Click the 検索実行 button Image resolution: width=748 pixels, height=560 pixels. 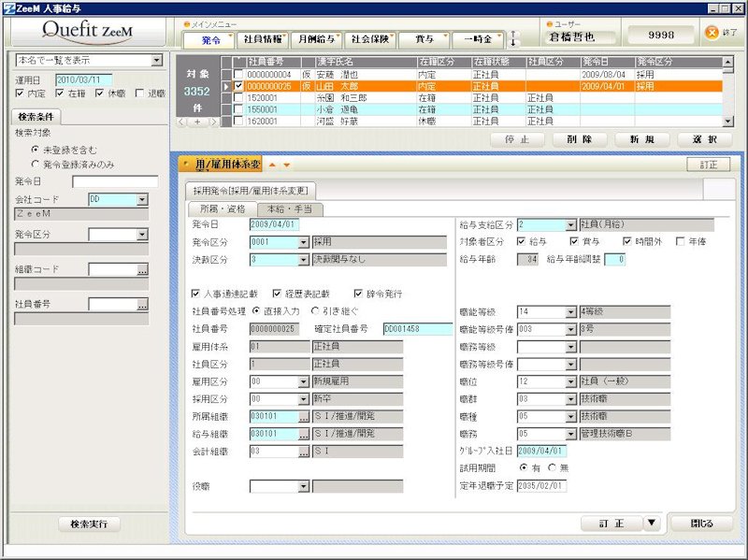(89, 524)
